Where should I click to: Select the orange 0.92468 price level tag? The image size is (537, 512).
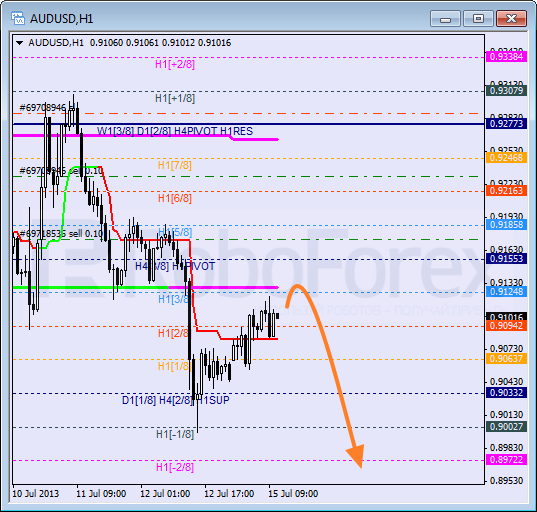[506, 158]
